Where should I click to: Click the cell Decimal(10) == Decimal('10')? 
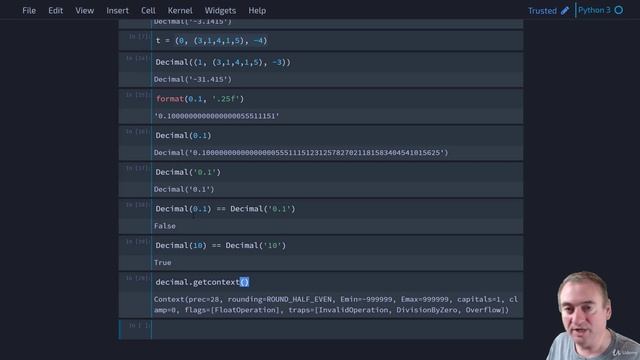[337, 245]
